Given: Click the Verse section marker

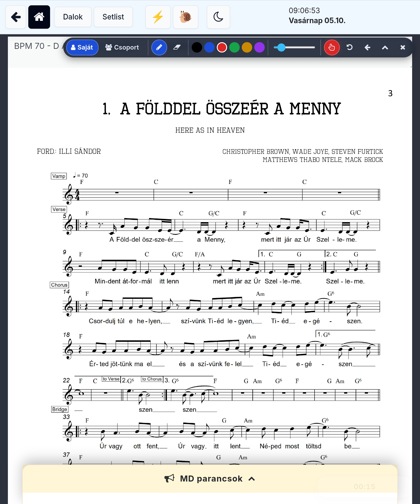Looking at the screenshot, I should click(59, 209).
